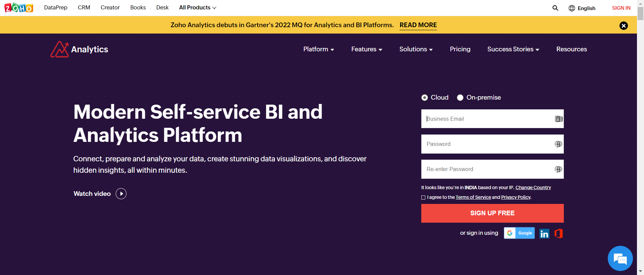Focus the Business Email field
The image size is (644, 275).
pos(492,119)
